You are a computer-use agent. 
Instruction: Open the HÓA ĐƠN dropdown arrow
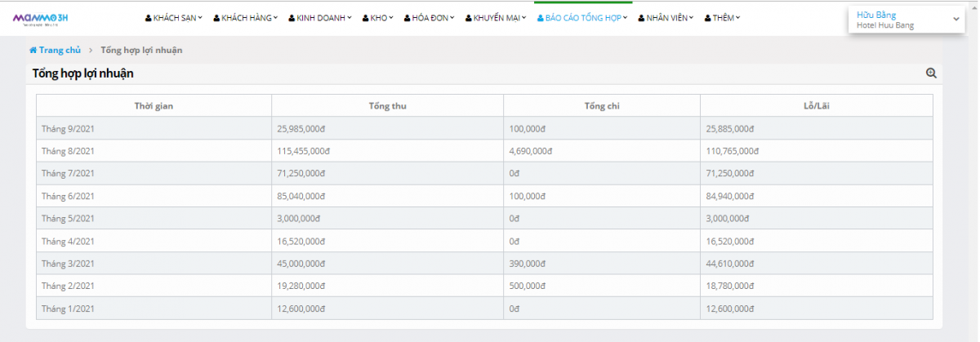[x=429, y=18]
